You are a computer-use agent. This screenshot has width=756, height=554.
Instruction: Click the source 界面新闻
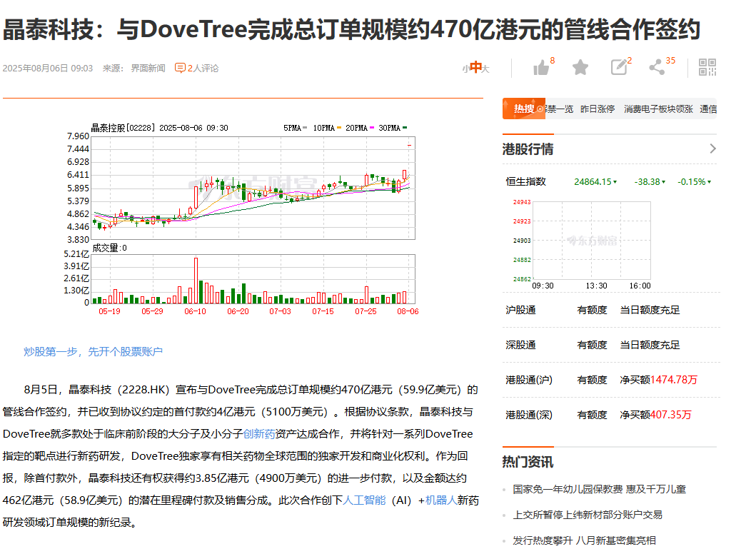(x=148, y=69)
